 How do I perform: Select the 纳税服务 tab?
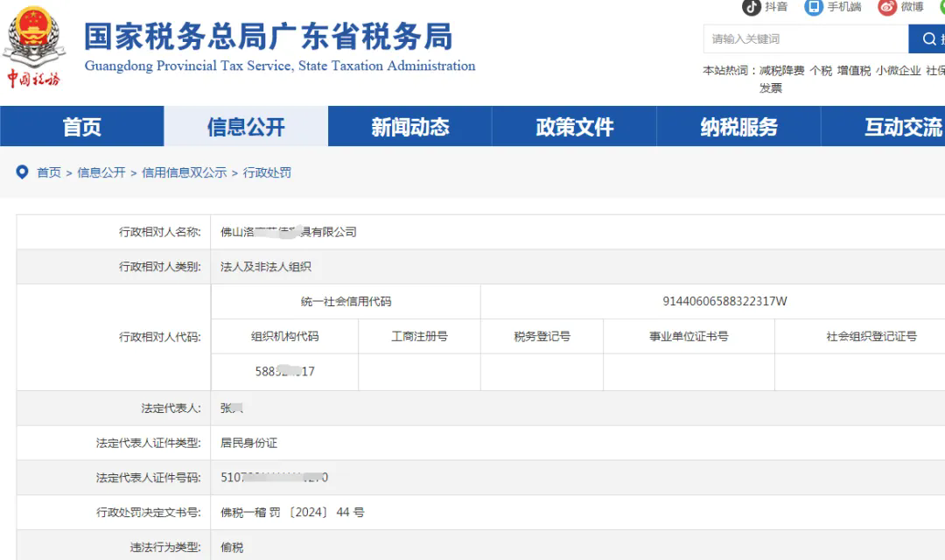[x=738, y=127]
